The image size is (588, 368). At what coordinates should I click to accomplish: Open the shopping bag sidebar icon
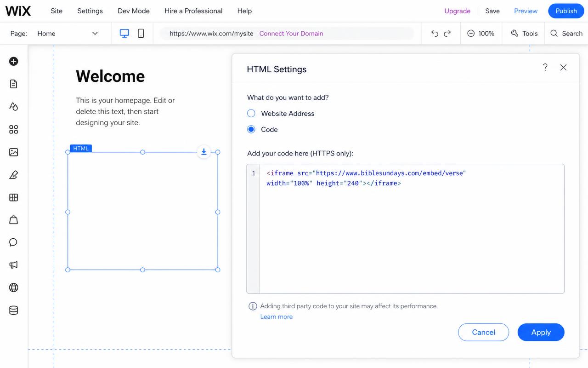tap(14, 220)
